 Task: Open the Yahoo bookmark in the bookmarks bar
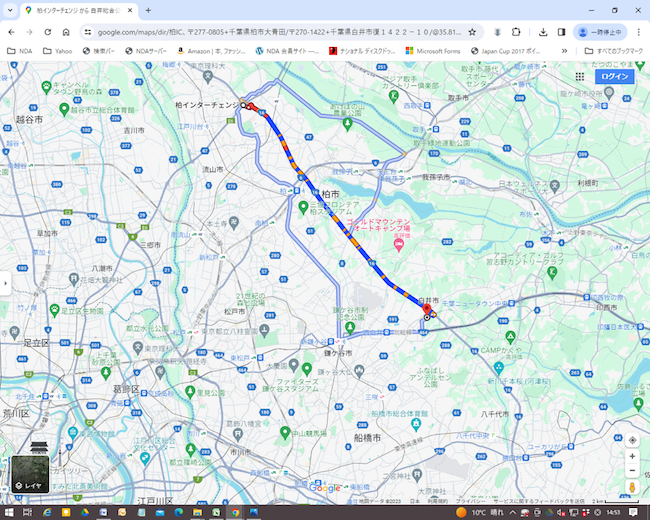tap(57, 50)
